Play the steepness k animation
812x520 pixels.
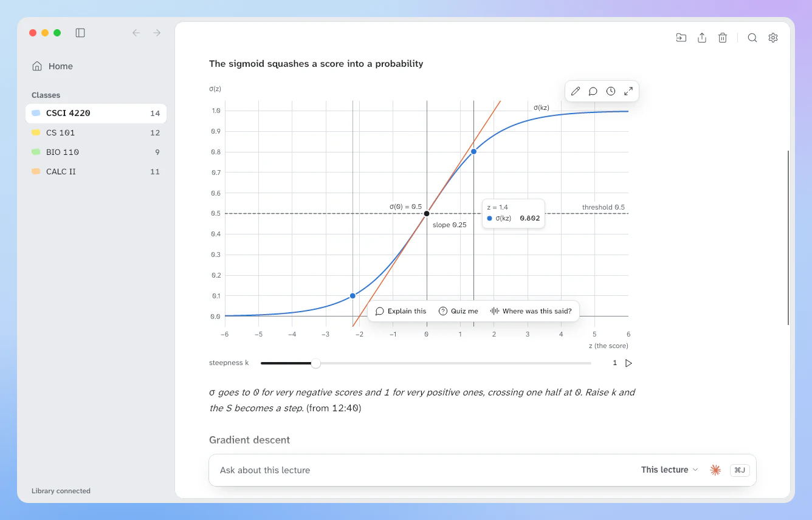[629, 363]
